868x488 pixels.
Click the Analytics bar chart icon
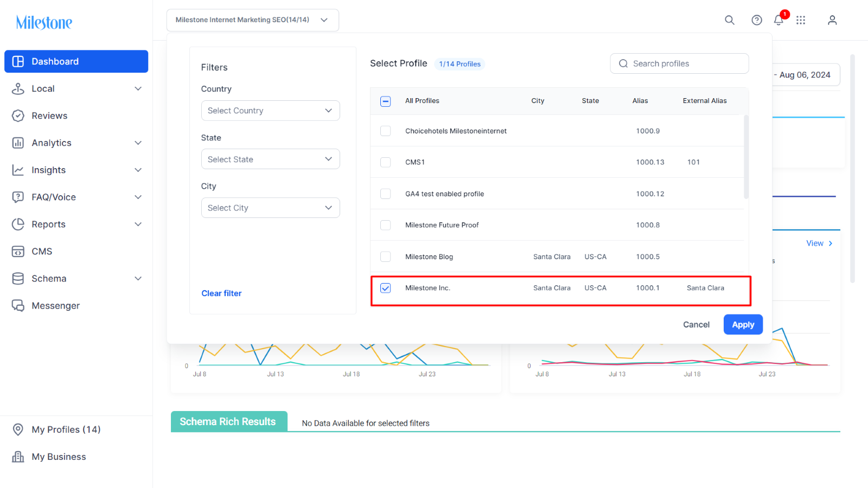(x=18, y=143)
